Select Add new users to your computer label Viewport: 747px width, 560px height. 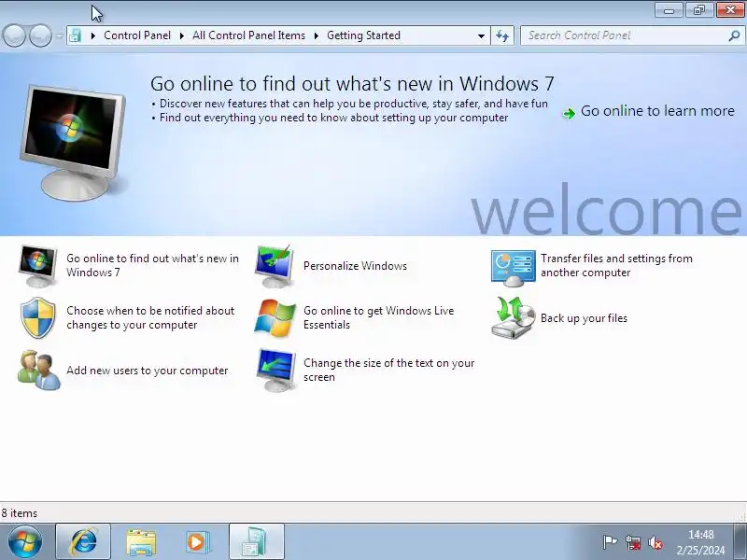point(147,371)
